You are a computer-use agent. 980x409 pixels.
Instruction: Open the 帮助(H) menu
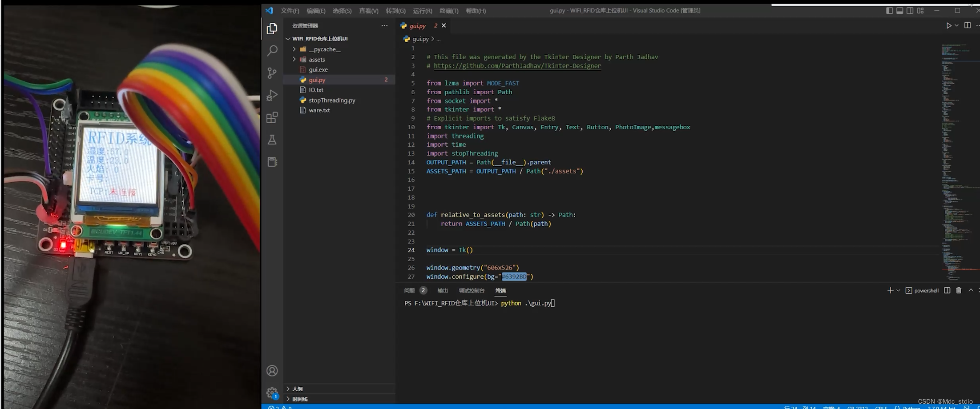point(476,11)
